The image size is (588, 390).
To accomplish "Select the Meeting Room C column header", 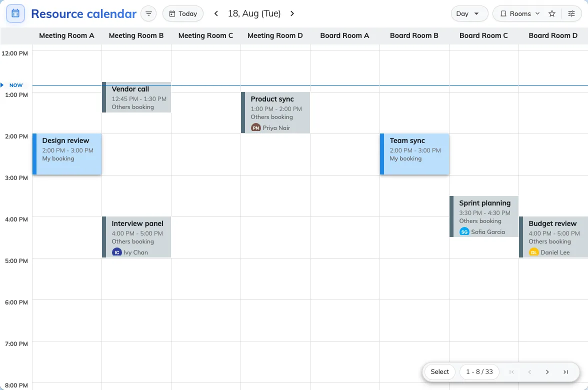I will pyautogui.click(x=205, y=35).
